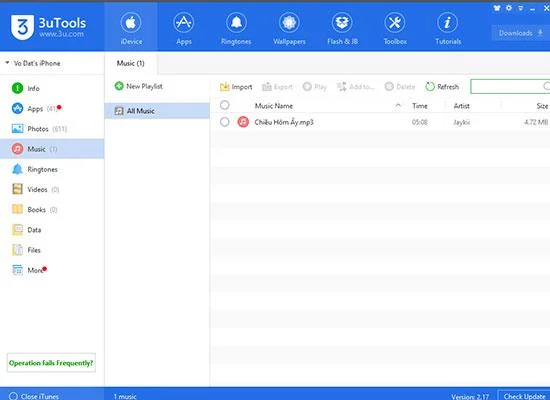550x400 pixels.
Task: Click the Import music button
Action: 236,87
